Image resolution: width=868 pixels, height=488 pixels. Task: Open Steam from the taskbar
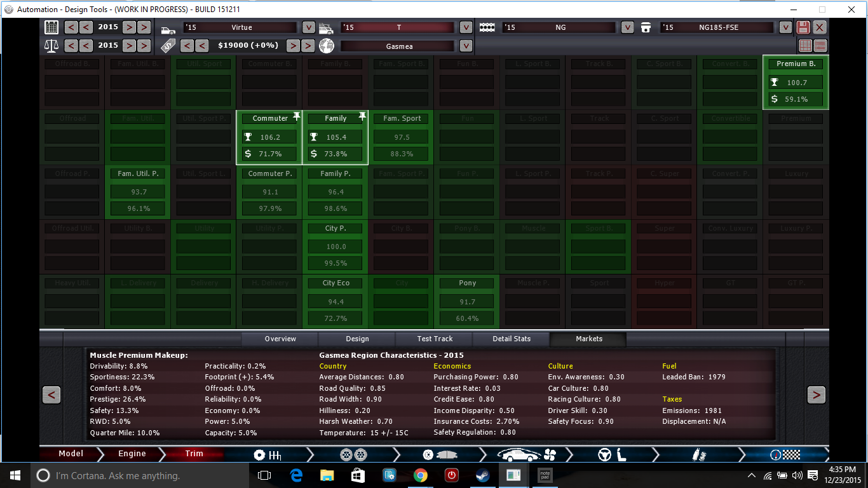click(x=482, y=475)
